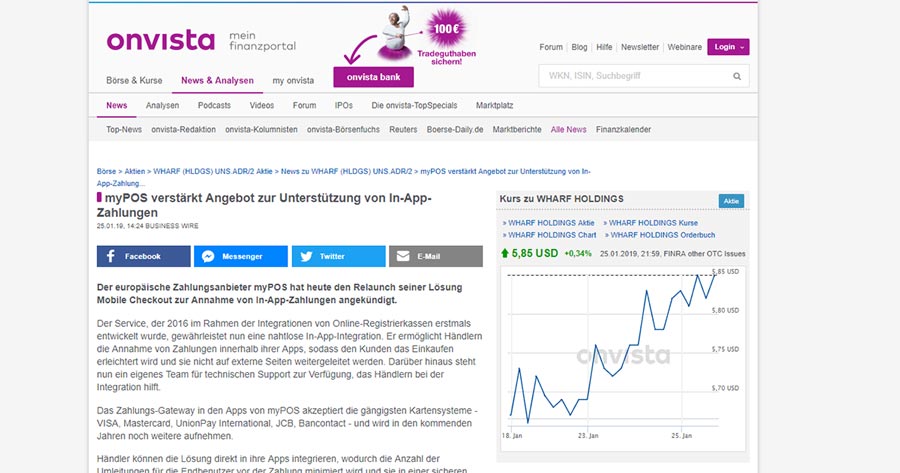
Task: Select the Analysen subtab
Action: pos(162,106)
